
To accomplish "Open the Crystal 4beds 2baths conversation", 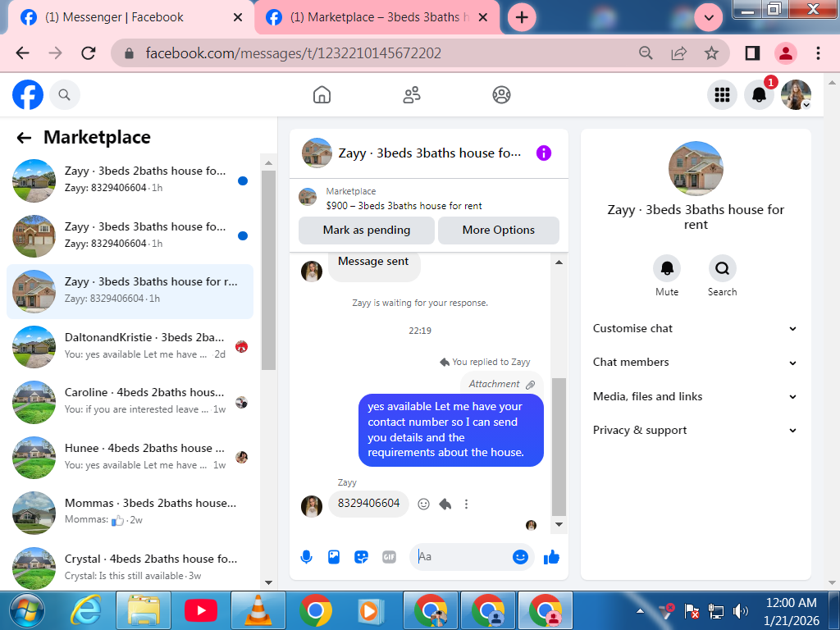I will pos(130,568).
